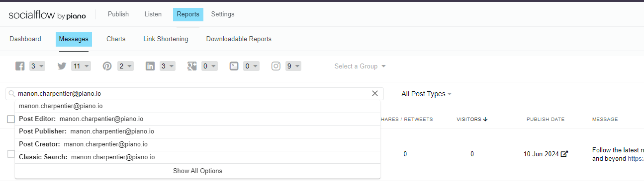Expand the Twitter 11 accounts dropdown
This screenshot has width=644, height=190.
[x=81, y=66]
